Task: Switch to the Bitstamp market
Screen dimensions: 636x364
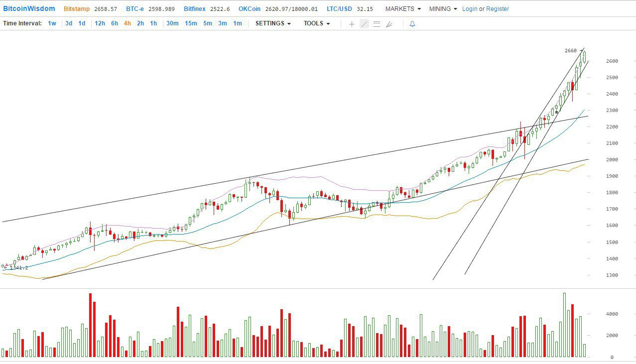Action: 77,9
